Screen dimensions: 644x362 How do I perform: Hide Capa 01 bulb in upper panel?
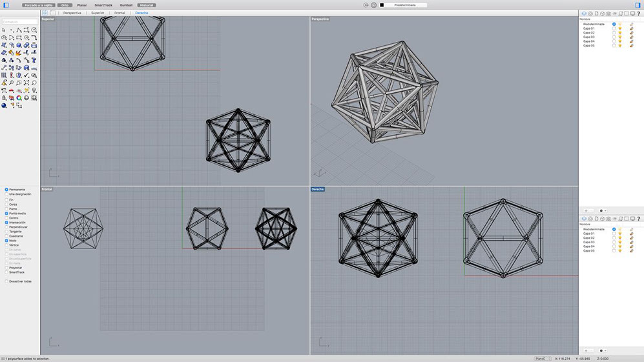click(620, 28)
